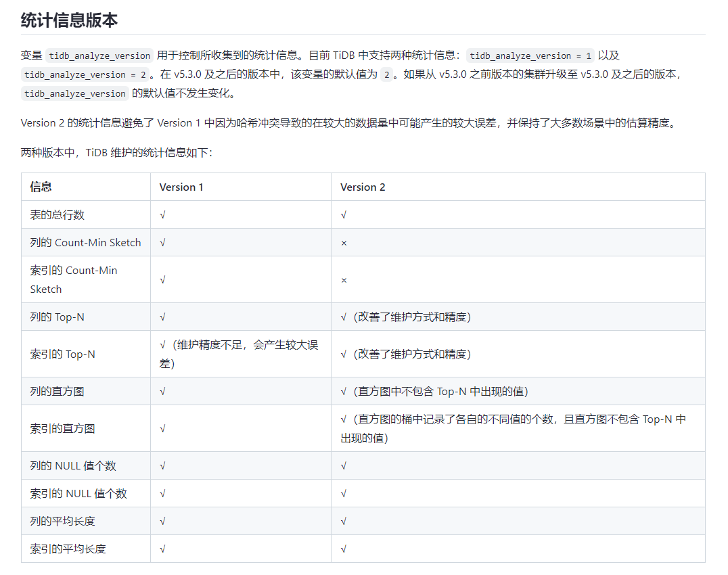Click Version 1 check in 列的 Top-N row

[162, 317]
